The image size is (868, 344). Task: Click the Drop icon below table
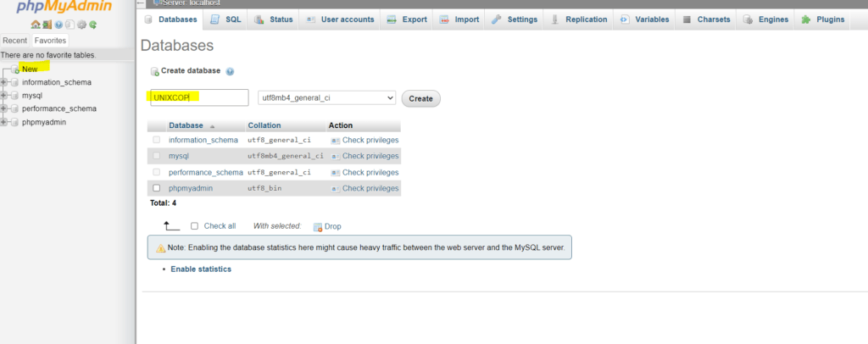[x=318, y=227]
